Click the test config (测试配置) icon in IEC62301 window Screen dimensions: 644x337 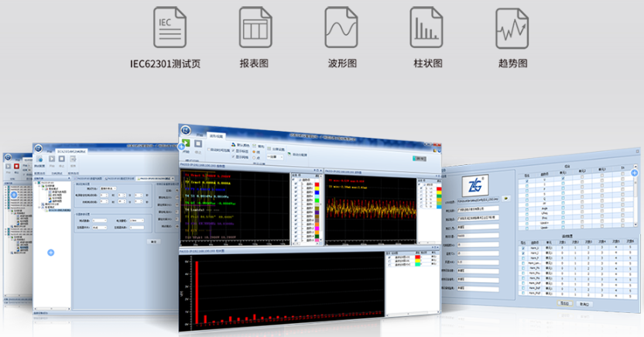pos(39,160)
